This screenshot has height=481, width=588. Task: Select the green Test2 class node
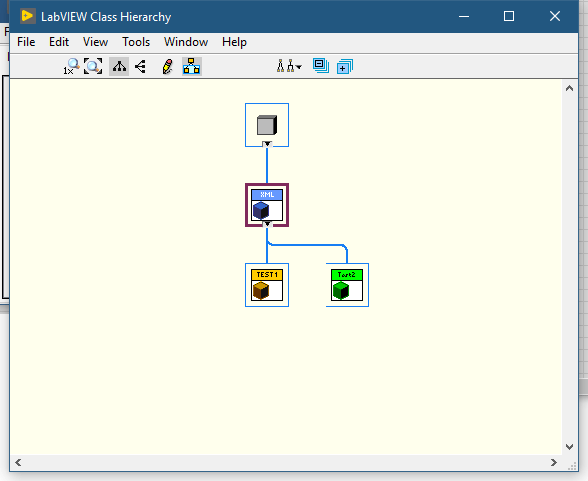[x=347, y=285]
